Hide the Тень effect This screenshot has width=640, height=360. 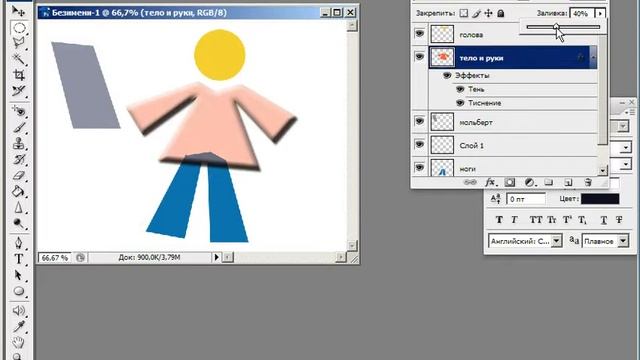(460, 89)
